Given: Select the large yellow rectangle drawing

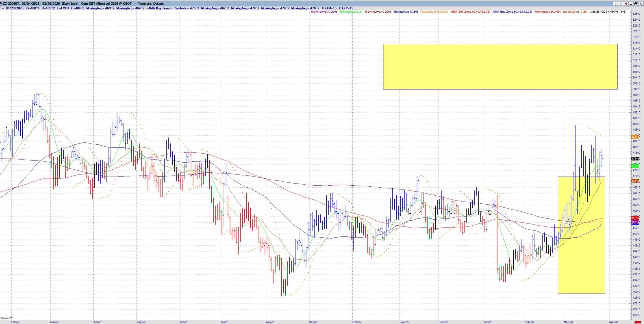Looking at the screenshot, I should [x=500, y=67].
